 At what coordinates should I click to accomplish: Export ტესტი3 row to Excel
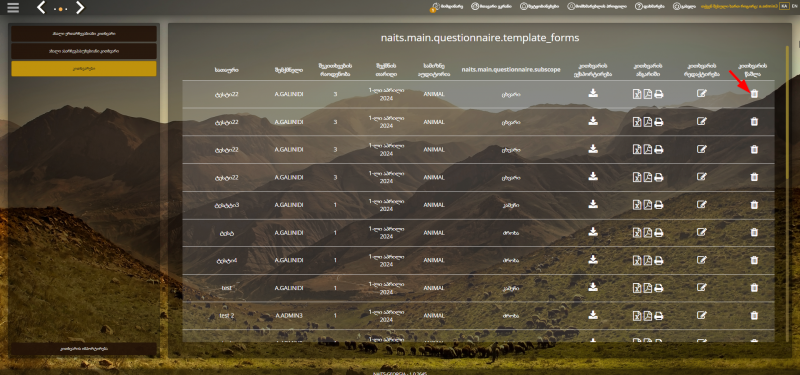[x=637, y=205]
